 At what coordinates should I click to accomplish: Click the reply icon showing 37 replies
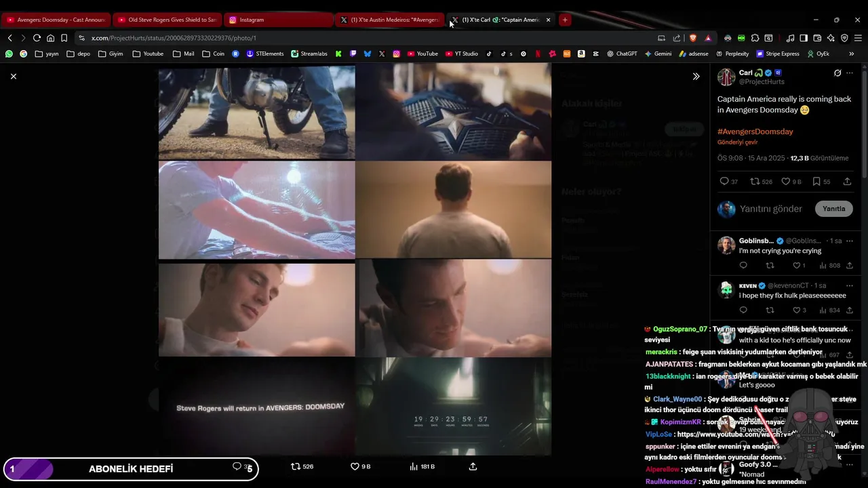click(724, 182)
